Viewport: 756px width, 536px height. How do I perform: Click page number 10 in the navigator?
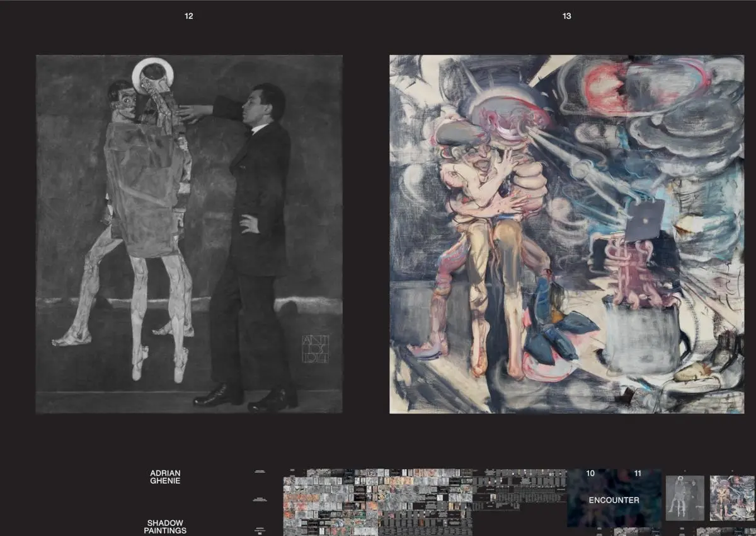(590, 474)
